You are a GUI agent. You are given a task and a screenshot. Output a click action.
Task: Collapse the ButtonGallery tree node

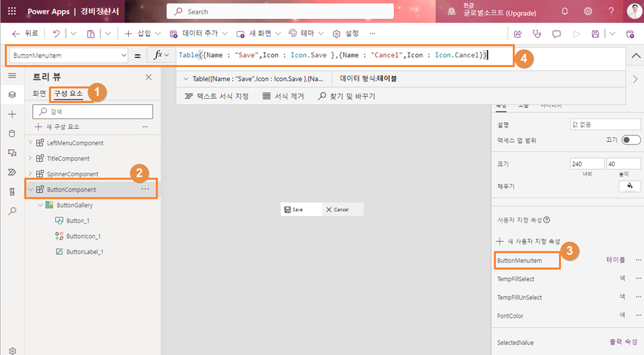click(x=40, y=205)
